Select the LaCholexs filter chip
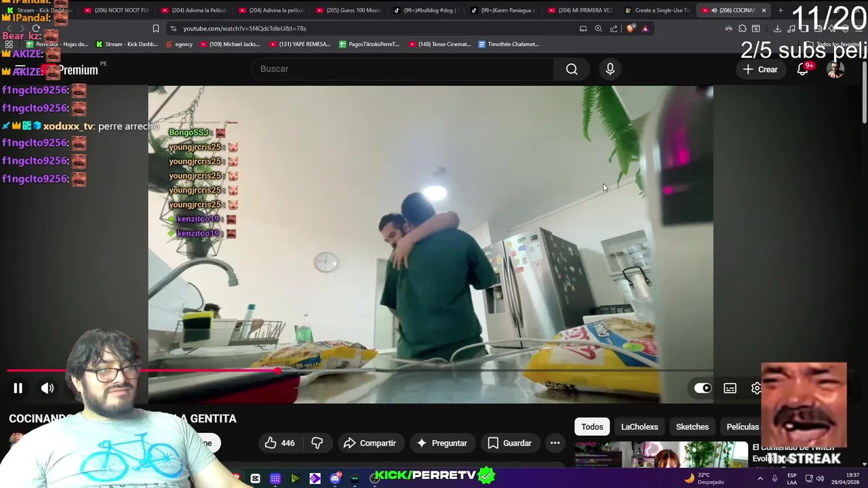This screenshot has width=868, height=488. [x=639, y=427]
